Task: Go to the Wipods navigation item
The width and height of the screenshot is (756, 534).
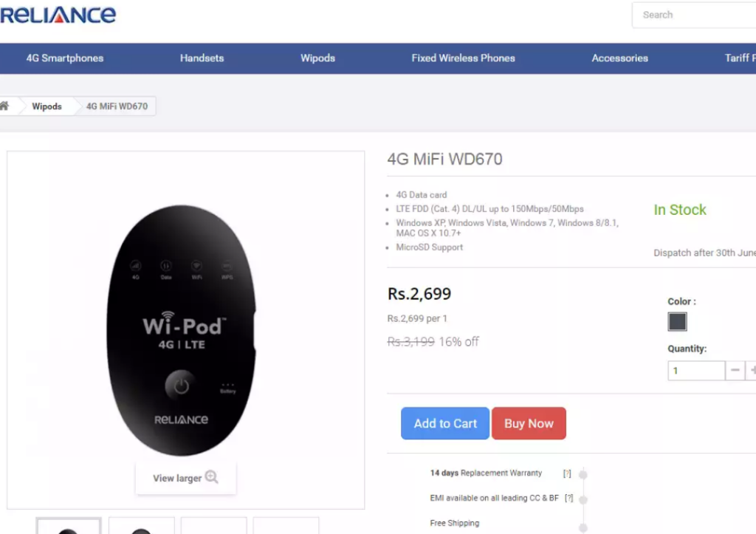Action: point(317,58)
